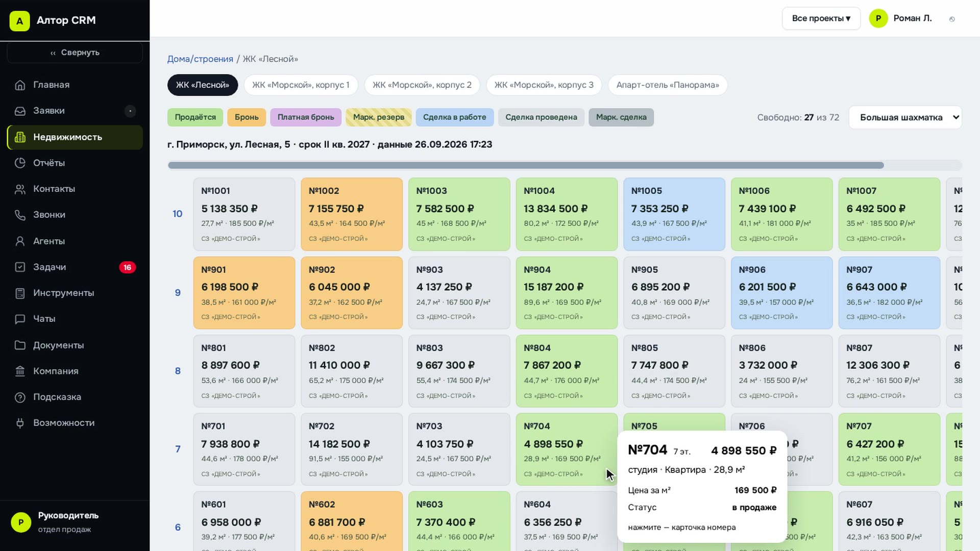The height and width of the screenshot is (551, 980).
Task: Open the Недвижимость menu item
Action: 75,137
